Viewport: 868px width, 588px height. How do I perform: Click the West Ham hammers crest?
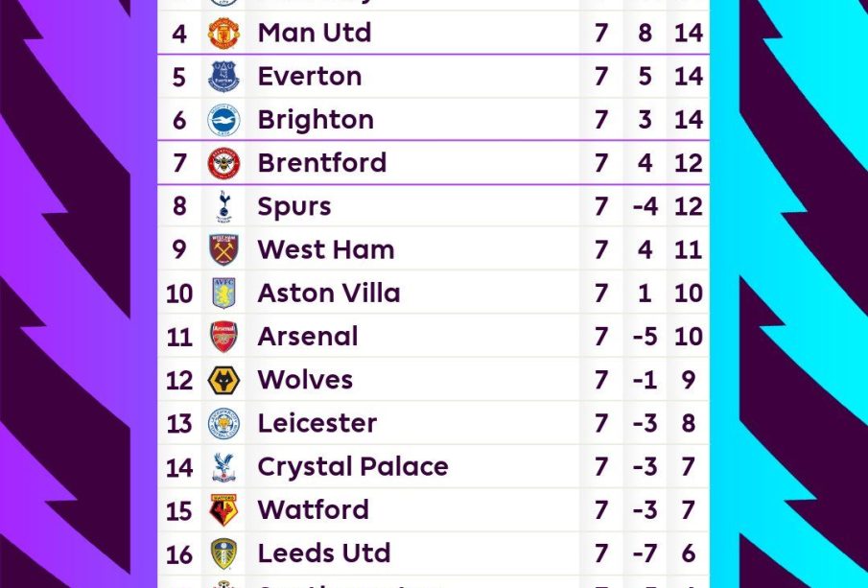[x=223, y=249]
